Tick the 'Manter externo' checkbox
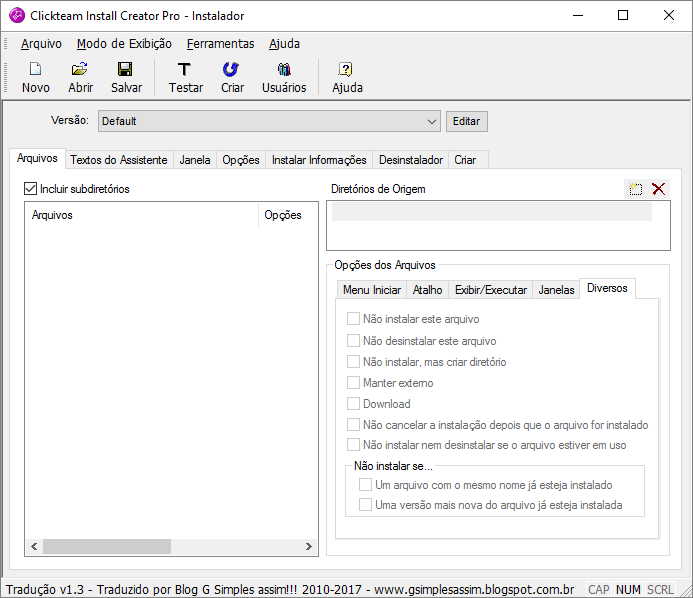Screen dimensions: 693x598 pyautogui.click(x=353, y=382)
